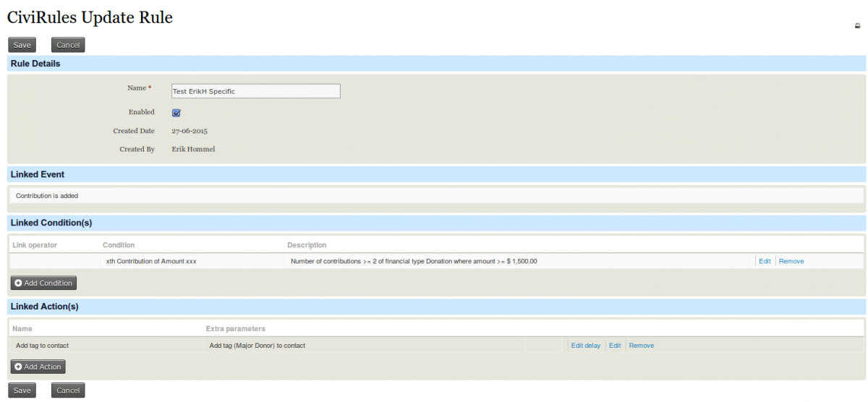Image resolution: width=868 pixels, height=402 pixels.
Task: Click the top Save button
Action: pyautogui.click(x=22, y=45)
